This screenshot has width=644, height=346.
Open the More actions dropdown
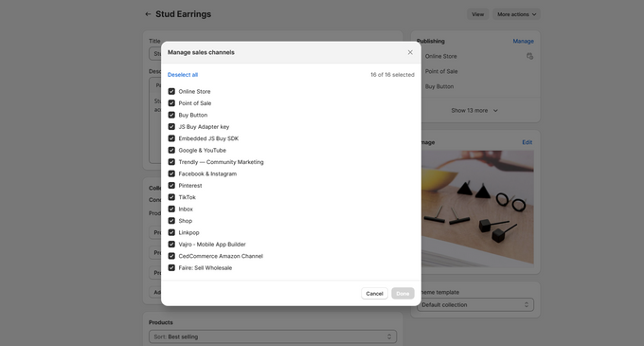517,14
